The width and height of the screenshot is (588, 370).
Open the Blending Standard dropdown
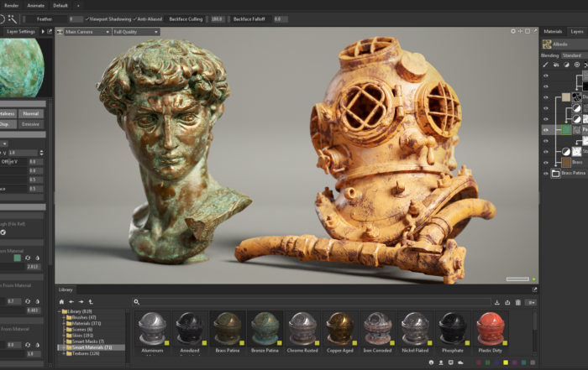coord(575,55)
